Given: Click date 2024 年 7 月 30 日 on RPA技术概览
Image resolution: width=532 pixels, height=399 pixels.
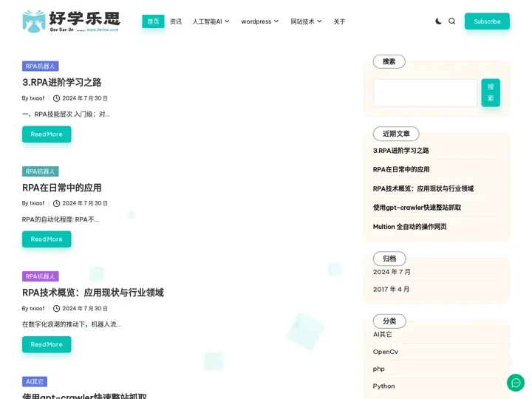Looking at the screenshot, I should (85, 308).
